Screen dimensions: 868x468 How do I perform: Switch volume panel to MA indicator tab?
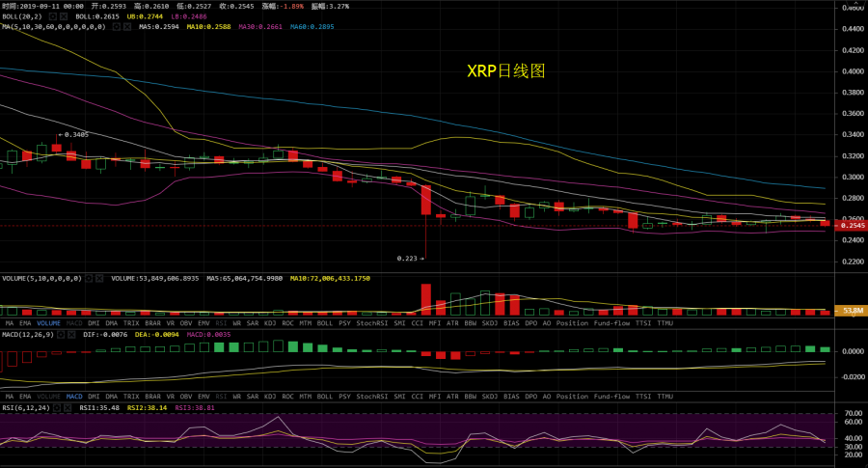(x=10, y=323)
